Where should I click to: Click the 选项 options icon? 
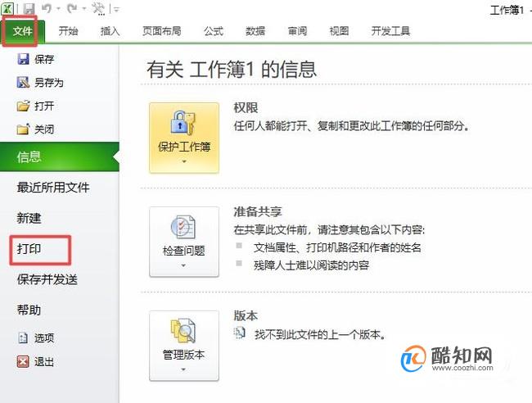[x=23, y=337]
